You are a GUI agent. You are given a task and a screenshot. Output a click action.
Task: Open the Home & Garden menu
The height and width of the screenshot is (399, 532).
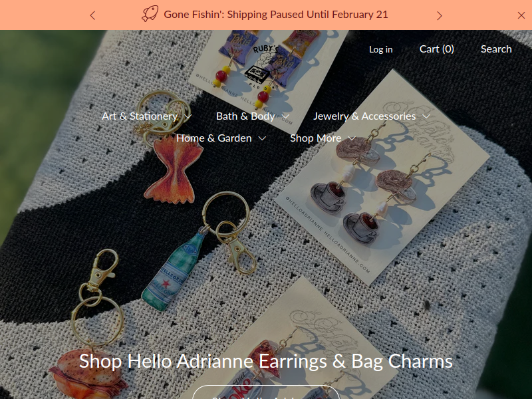[x=213, y=138]
